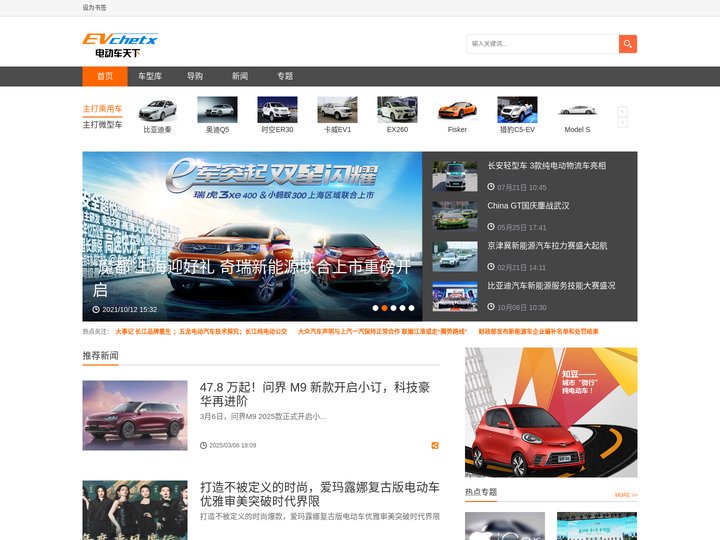Click 设为书签 link at top
Screen dimensions: 720x540
click(x=94, y=8)
